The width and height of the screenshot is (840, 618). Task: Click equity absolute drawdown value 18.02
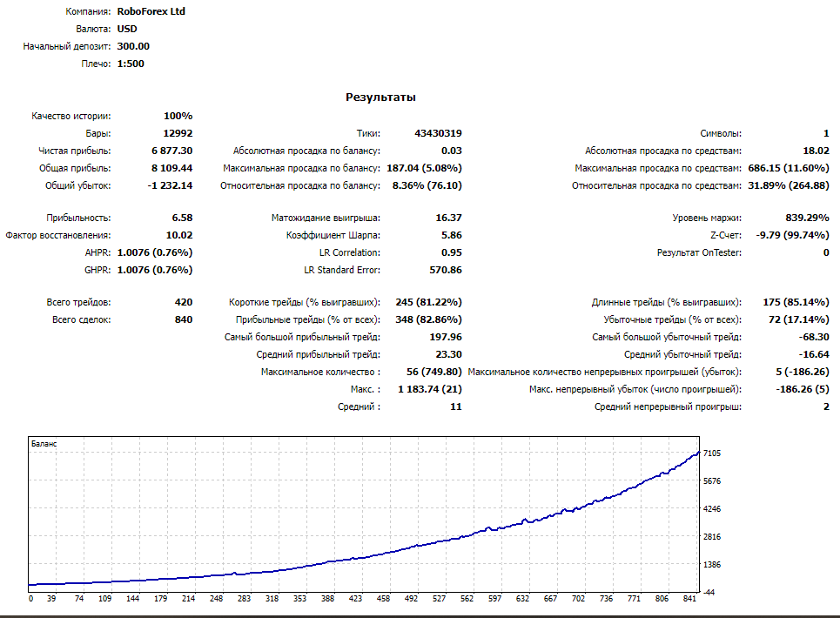click(816, 151)
